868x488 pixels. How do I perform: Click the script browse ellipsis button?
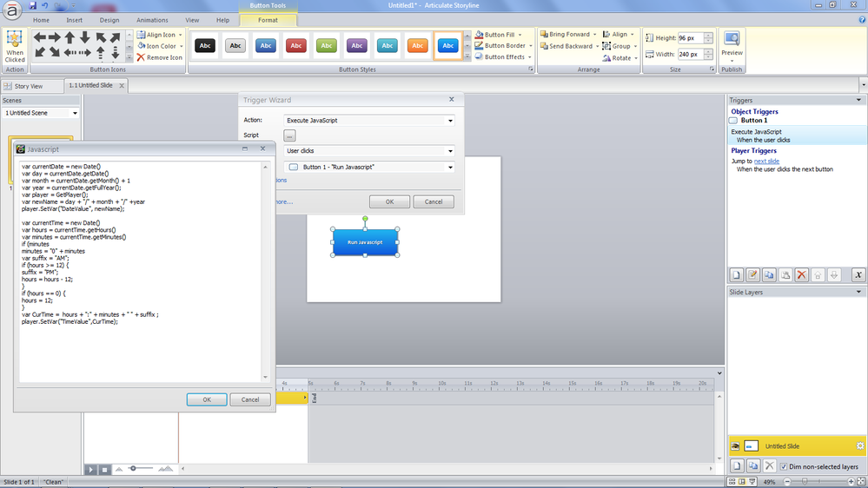point(289,135)
